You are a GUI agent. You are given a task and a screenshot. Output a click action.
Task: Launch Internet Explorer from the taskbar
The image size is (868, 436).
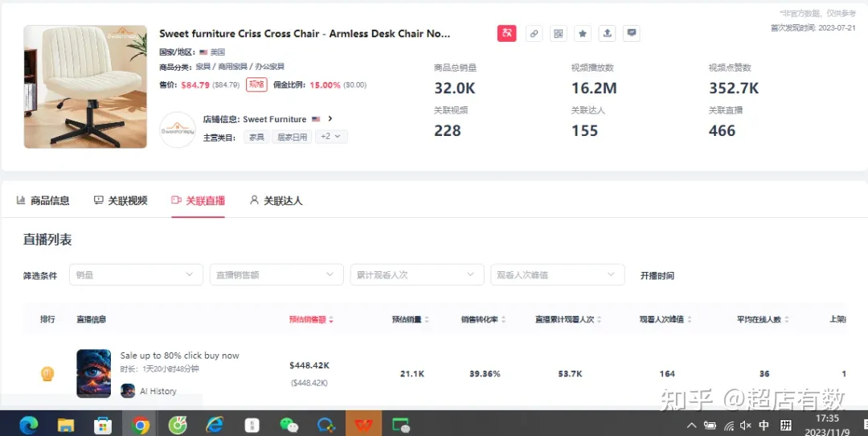[215, 425]
